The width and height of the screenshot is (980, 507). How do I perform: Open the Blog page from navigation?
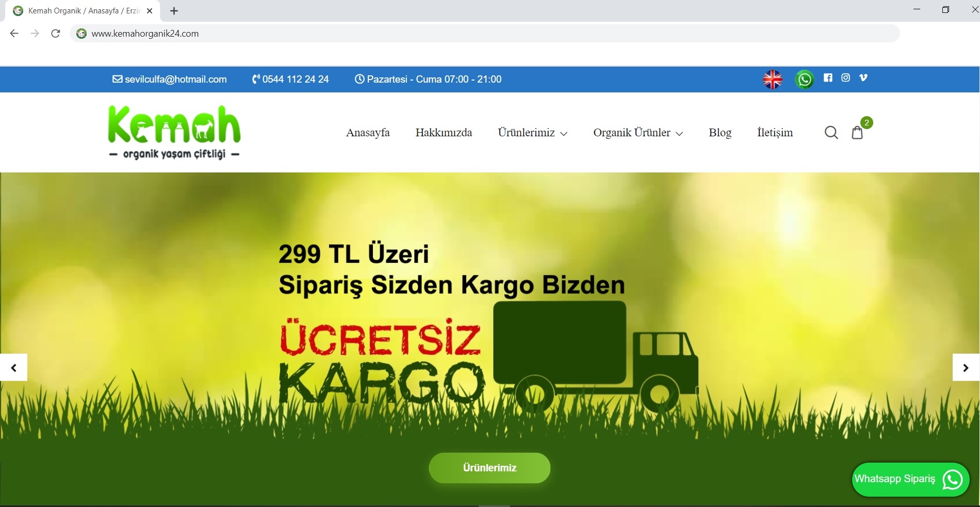point(720,133)
